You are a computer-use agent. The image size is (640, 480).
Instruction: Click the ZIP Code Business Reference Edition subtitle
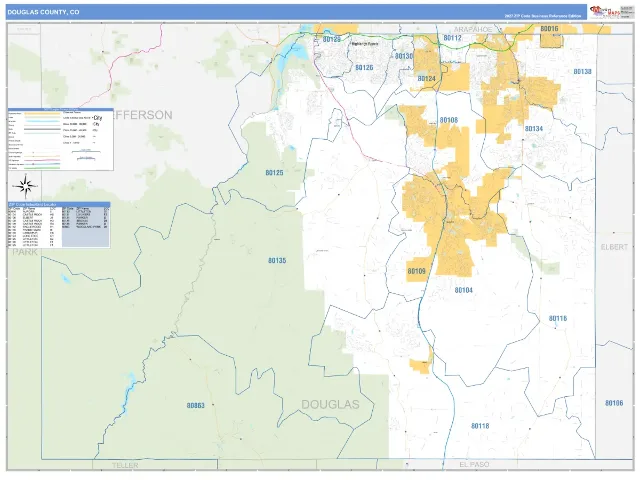[x=542, y=16]
